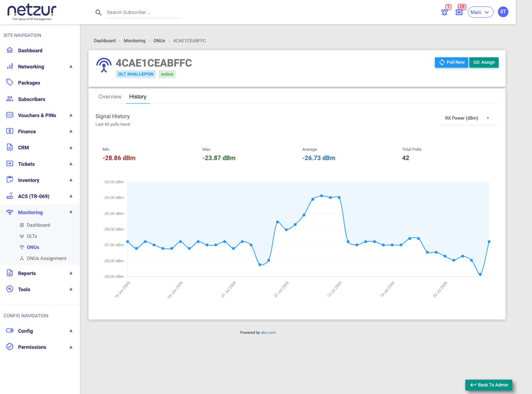The image size is (532, 394).
Task: Open ONUs Assignment submenu item
Action: tap(47, 258)
